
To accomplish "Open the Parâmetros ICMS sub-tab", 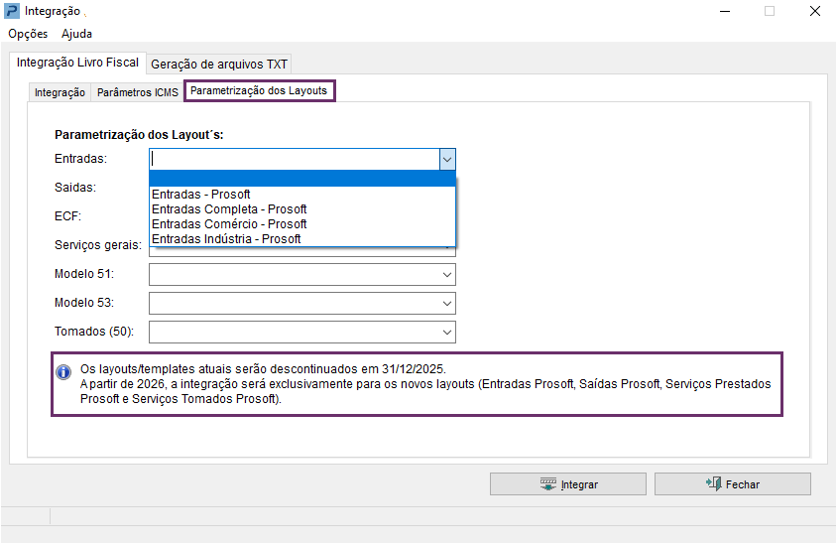I will tap(138, 92).
